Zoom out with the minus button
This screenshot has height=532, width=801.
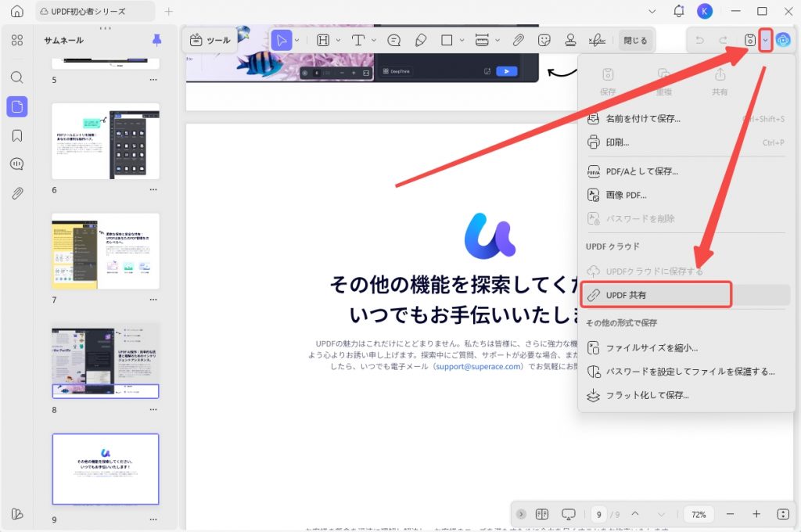pyautogui.click(x=730, y=514)
